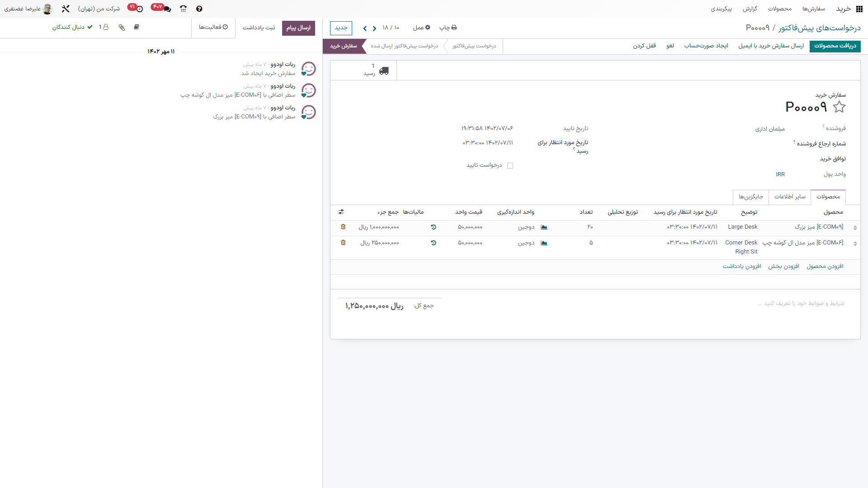Viewport: 868px width, 488px height.
Task: Click the apps grid menu icon
Action: point(859,9)
